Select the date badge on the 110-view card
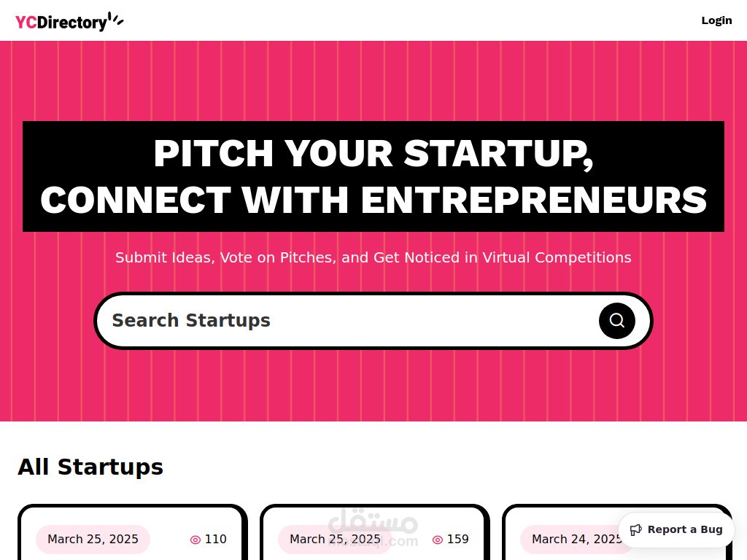The width and height of the screenshot is (747, 560). 93,540
